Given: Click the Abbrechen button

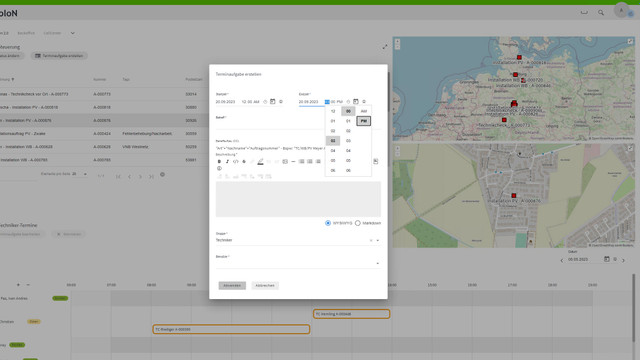Looking at the screenshot, I should [x=265, y=285].
